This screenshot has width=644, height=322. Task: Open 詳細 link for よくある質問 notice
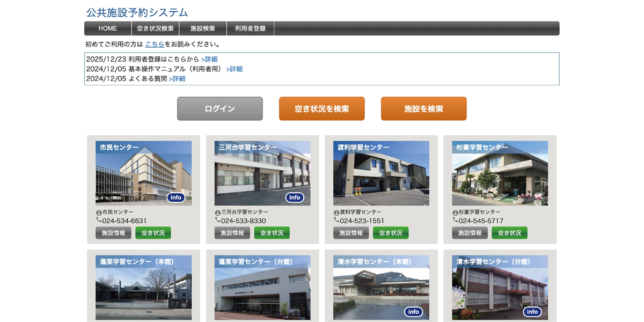[177, 78]
